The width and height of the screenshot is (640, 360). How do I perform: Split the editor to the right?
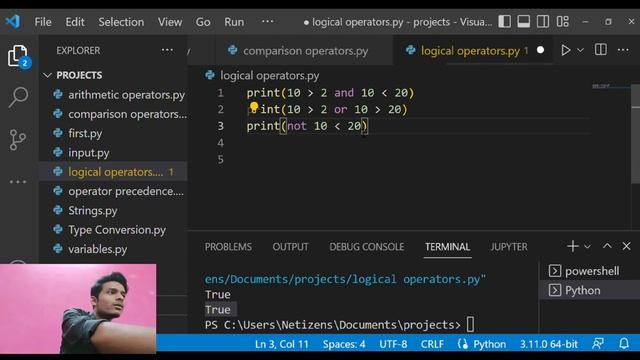pyautogui.click(x=600, y=50)
